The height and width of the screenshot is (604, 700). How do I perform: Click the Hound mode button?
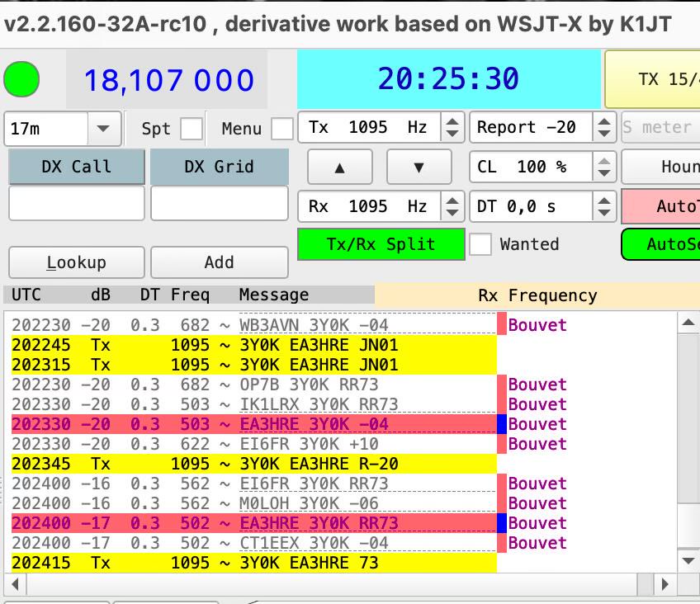point(660,167)
